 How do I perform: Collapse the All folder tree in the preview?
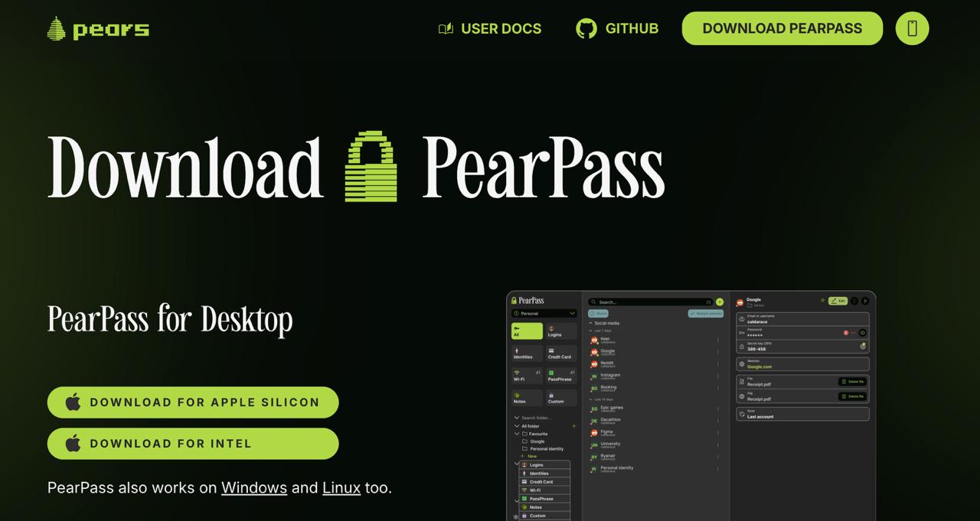click(x=515, y=425)
